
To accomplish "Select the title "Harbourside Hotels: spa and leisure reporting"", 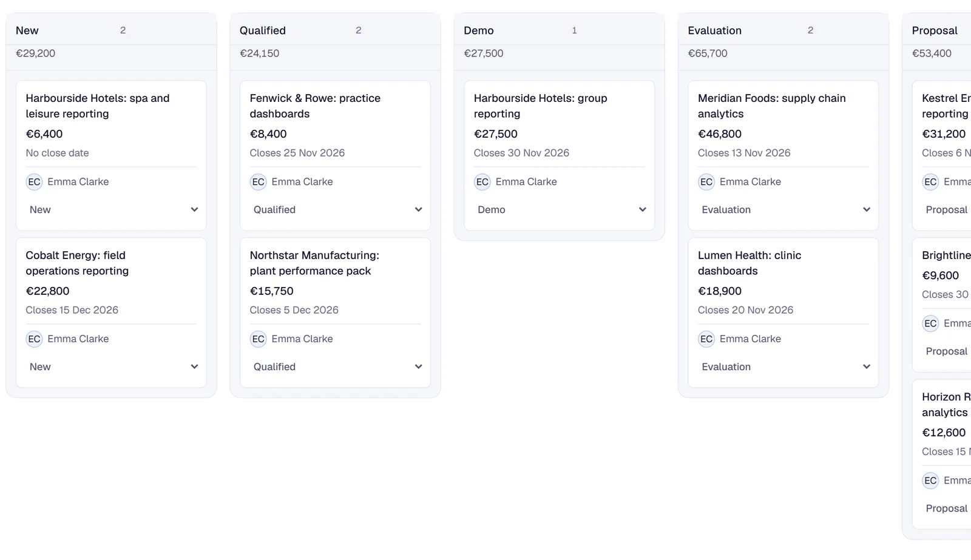I will [x=98, y=106].
